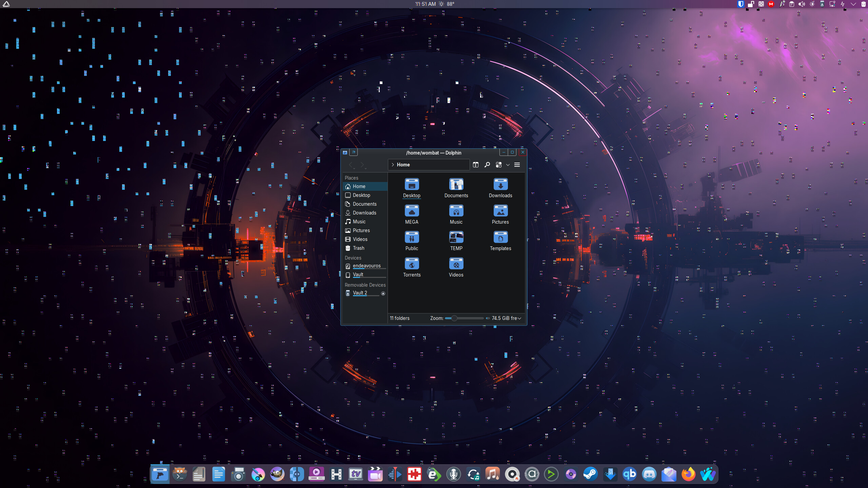
Task: Open the search tool in Dolphin
Action: tap(487, 165)
